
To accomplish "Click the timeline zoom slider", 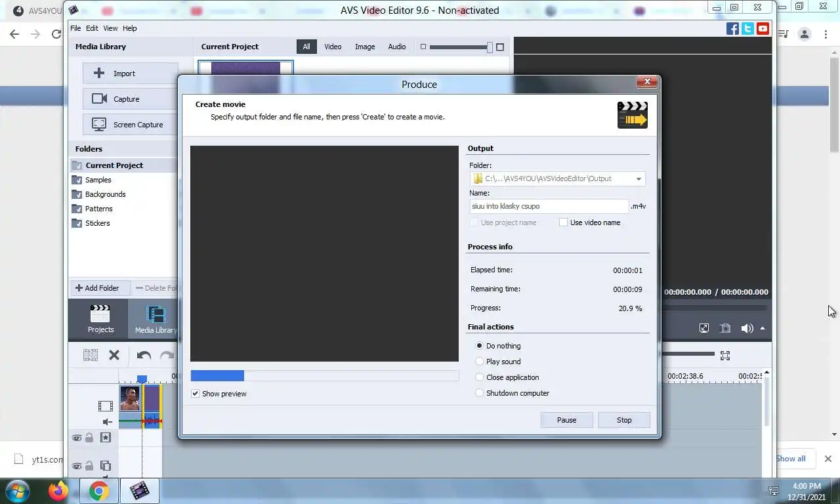I will click(x=688, y=354).
